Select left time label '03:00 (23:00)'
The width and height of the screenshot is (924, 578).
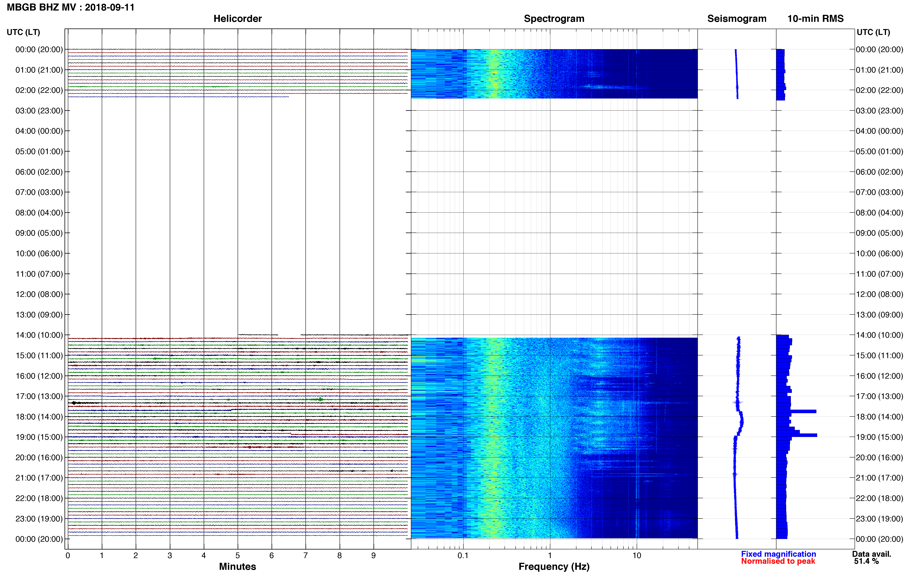39,111
